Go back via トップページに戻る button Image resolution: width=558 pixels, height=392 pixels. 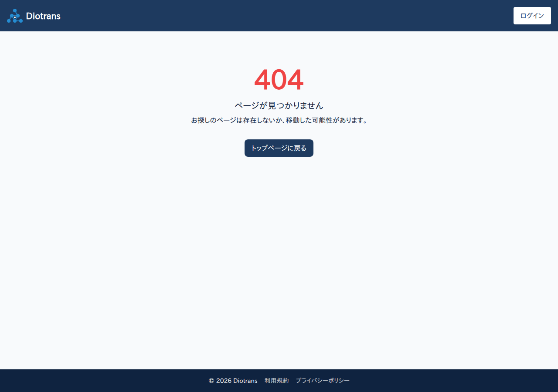pyautogui.click(x=279, y=148)
